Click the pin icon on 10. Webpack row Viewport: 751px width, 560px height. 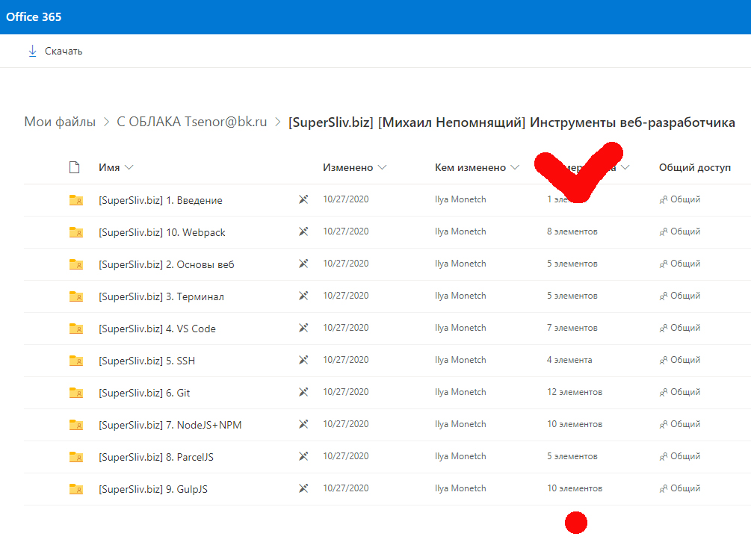click(x=303, y=231)
